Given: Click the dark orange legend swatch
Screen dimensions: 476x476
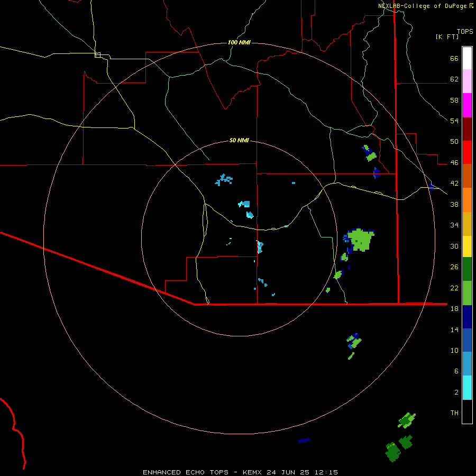Looking at the screenshot, I should point(467,176).
